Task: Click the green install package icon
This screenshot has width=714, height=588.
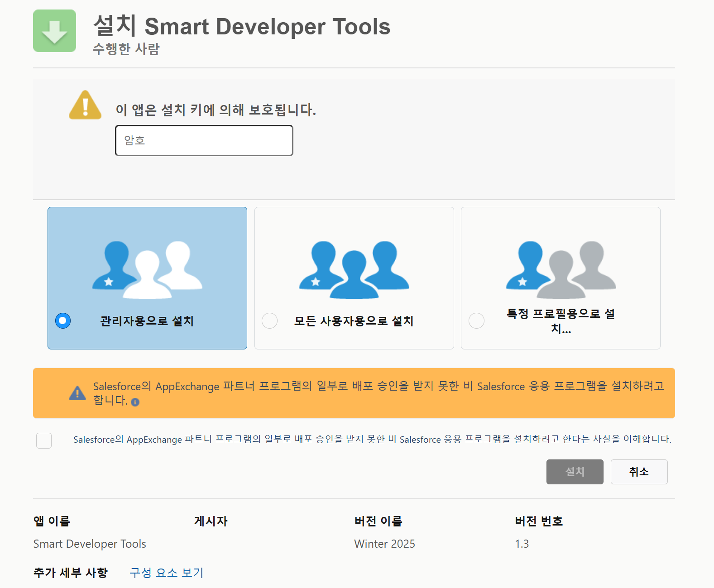Action: (x=54, y=31)
